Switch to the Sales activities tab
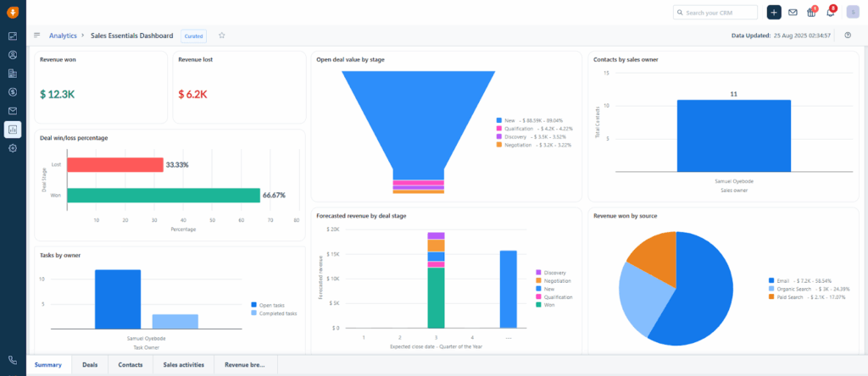 [x=182, y=365]
